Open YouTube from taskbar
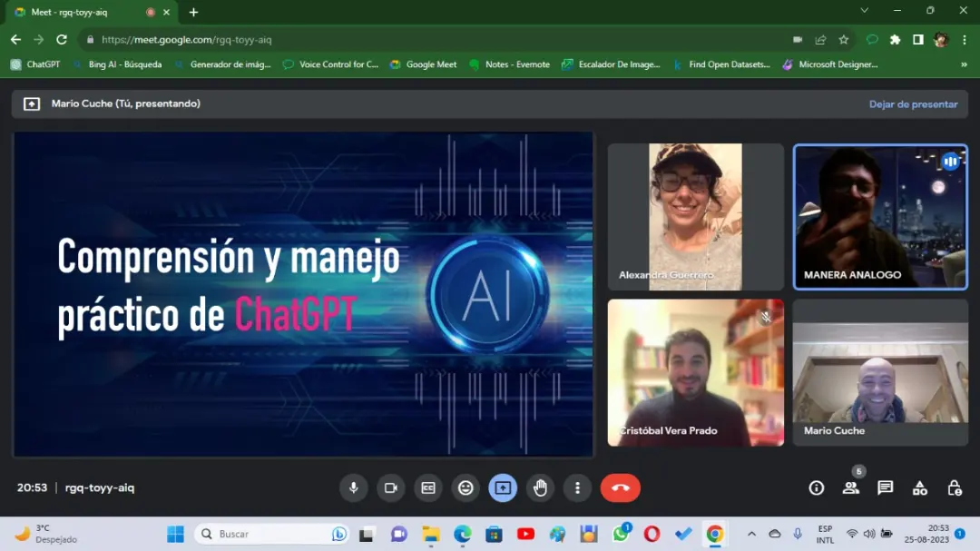This screenshot has height=551, width=980. 525,534
